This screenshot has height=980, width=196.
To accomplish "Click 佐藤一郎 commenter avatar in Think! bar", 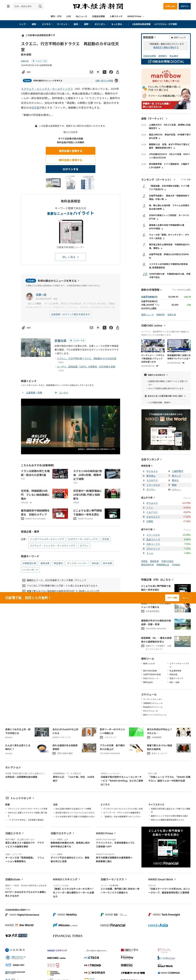I will tap(116, 81).
